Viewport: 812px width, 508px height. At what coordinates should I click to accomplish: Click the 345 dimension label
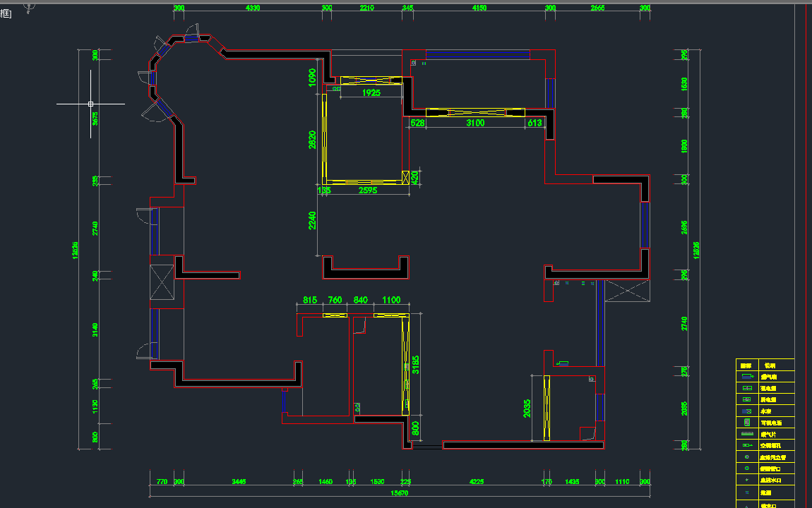tap(407, 8)
